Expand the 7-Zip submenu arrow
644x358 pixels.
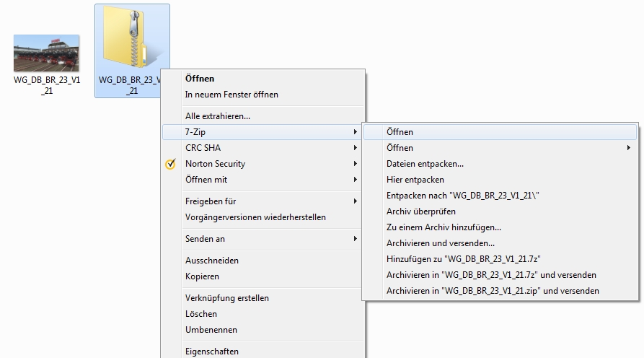pyautogui.click(x=355, y=132)
